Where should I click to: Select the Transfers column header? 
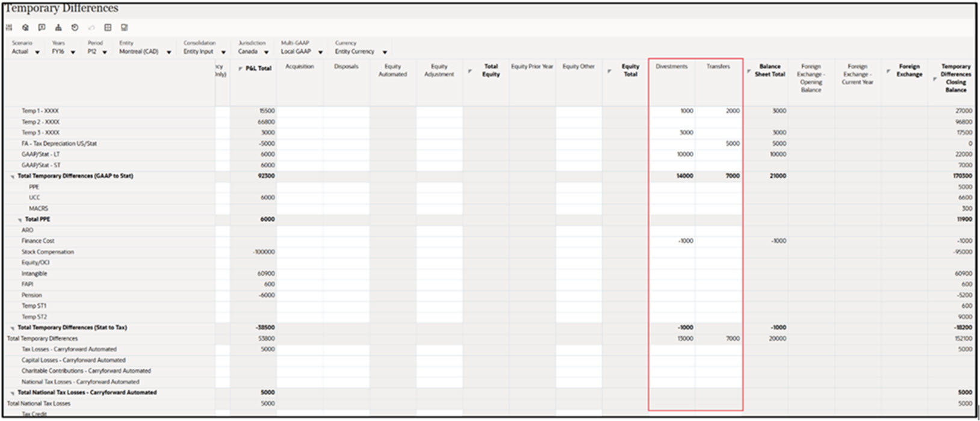(x=718, y=67)
